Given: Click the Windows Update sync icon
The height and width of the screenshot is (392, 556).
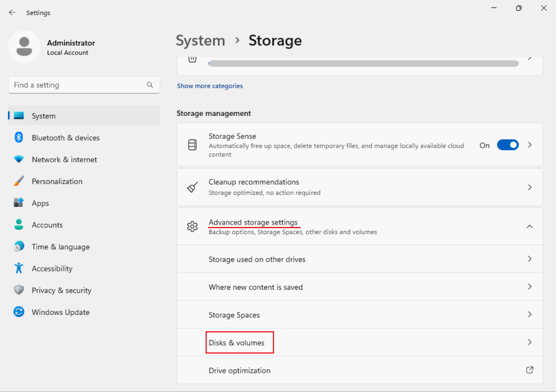Looking at the screenshot, I should coord(19,312).
